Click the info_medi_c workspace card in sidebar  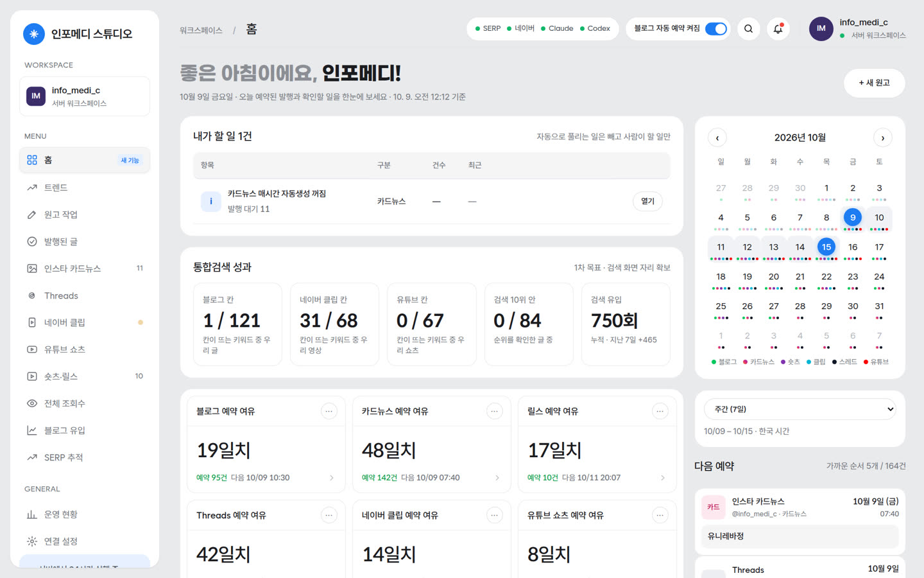pyautogui.click(x=85, y=96)
